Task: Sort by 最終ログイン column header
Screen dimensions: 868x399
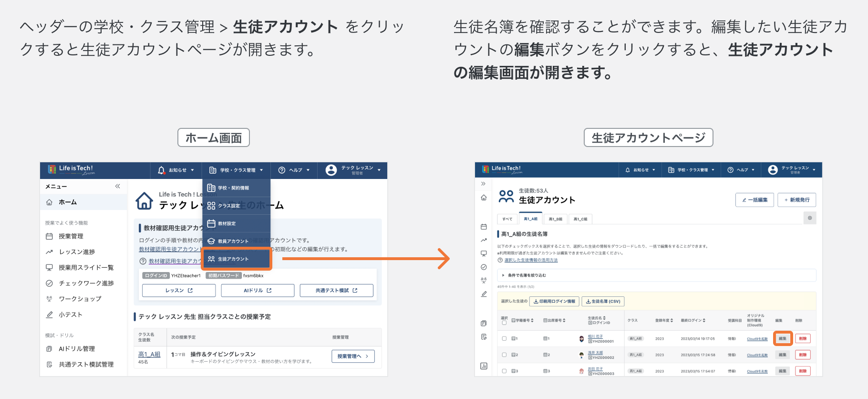Action: (693, 320)
